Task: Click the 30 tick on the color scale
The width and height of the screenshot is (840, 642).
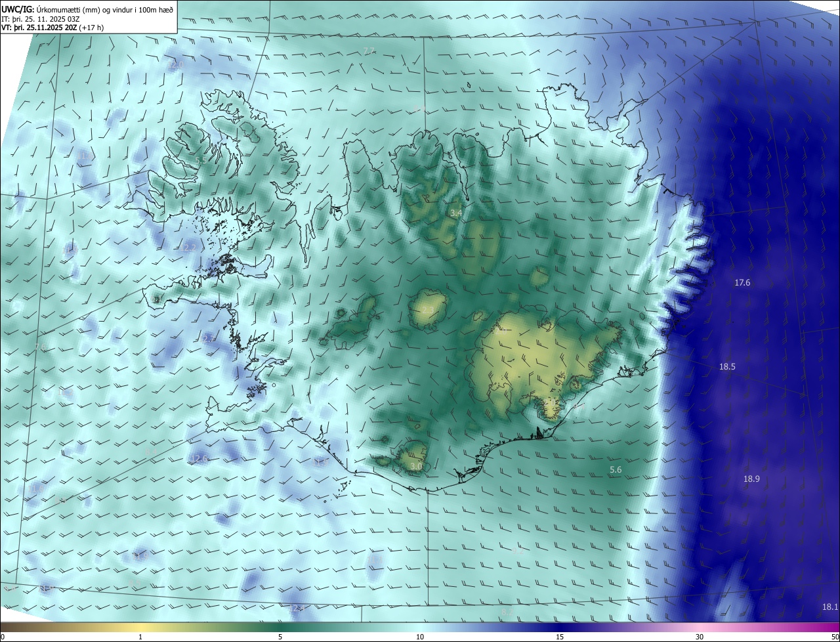Action: 700,637
